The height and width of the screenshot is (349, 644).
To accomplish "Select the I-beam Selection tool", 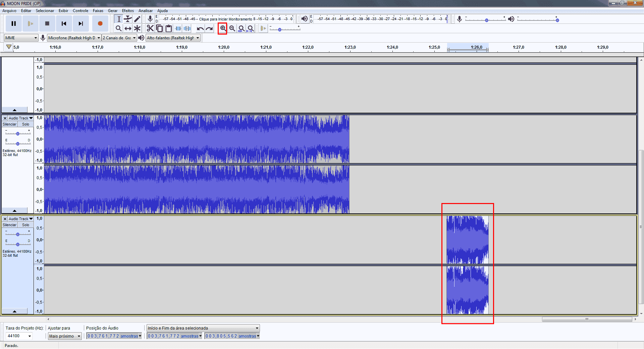I will tap(119, 19).
